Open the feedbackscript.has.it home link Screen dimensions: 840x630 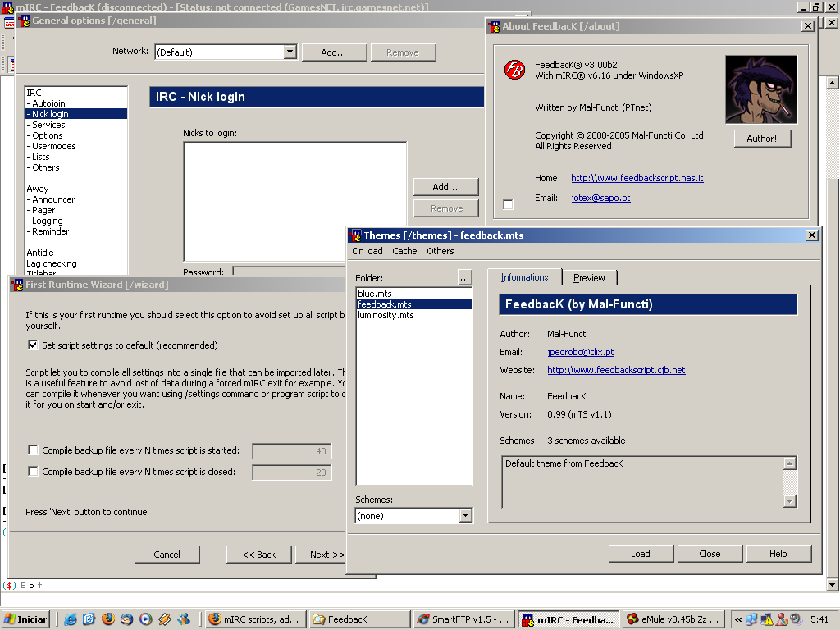point(637,178)
